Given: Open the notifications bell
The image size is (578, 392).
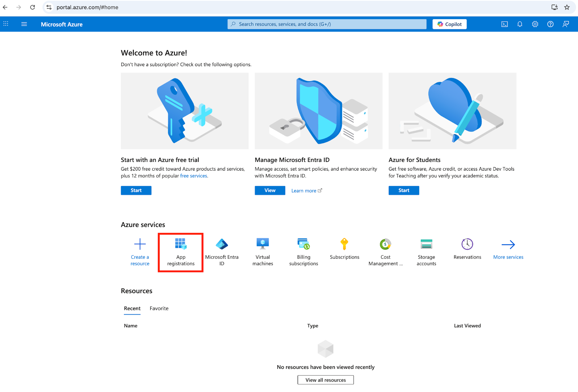Looking at the screenshot, I should (x=520, y=24).
